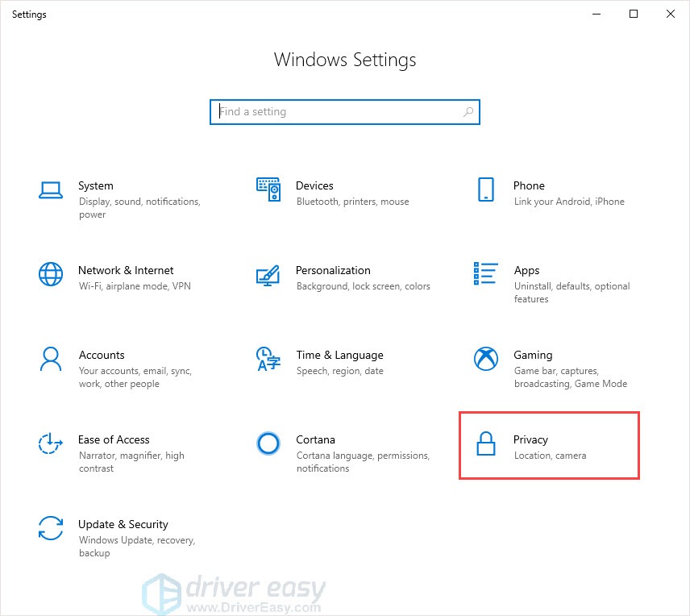Screen dimensions: 690x616
Task: Select the Gaming Xbox icon
Action: coord(485,360)
